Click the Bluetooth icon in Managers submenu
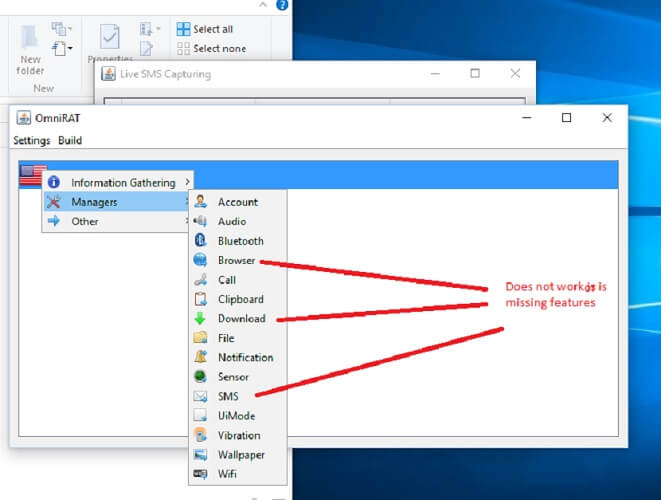The height and width of the screenshot is (500, 661). [200, 240]
